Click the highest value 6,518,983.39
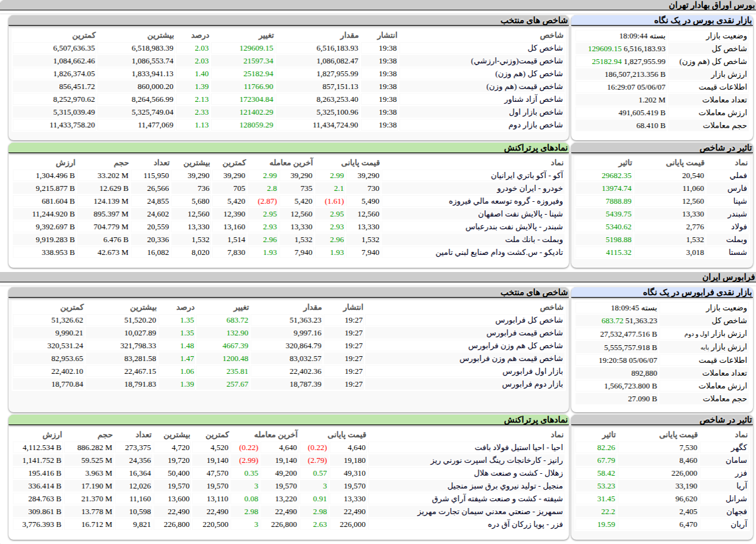The height and width of the screenshot is (544, 756). [152, 48]
